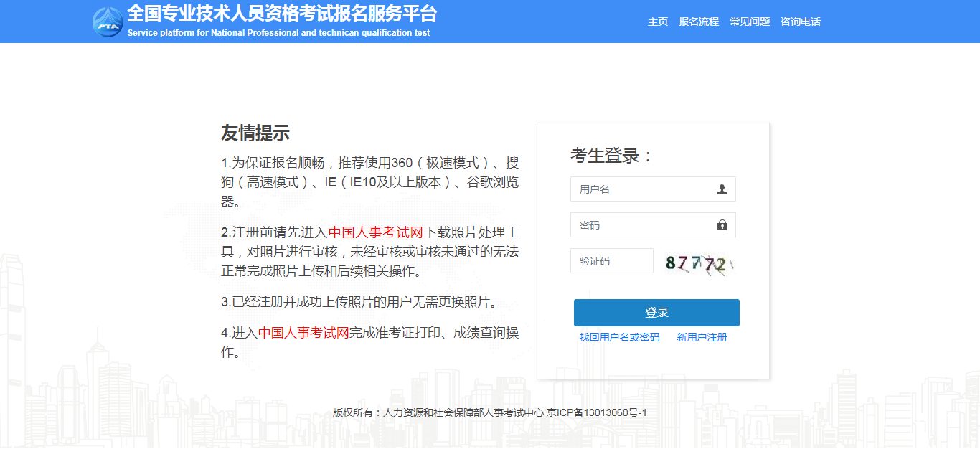This screenshot has height=449, width=980.
Task: Open 中国人事考试网 link in tip 4
Action: (x=303, y=333)
